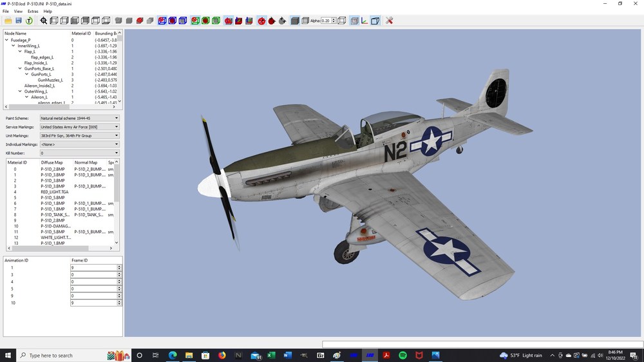
Task: Toggle the axes display icon
Action: [x=365, y=21]
